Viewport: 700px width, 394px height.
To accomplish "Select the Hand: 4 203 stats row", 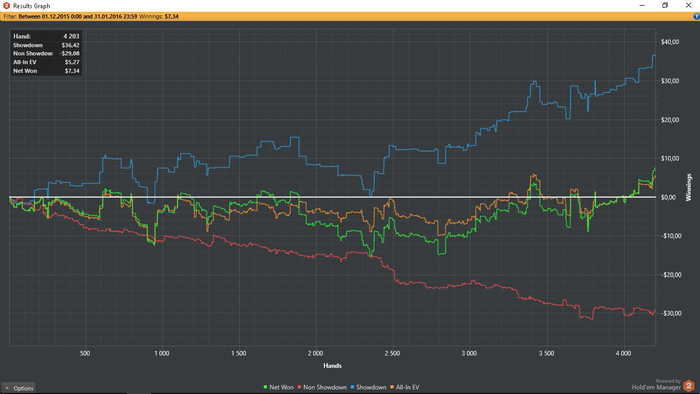I will point(46,36).
